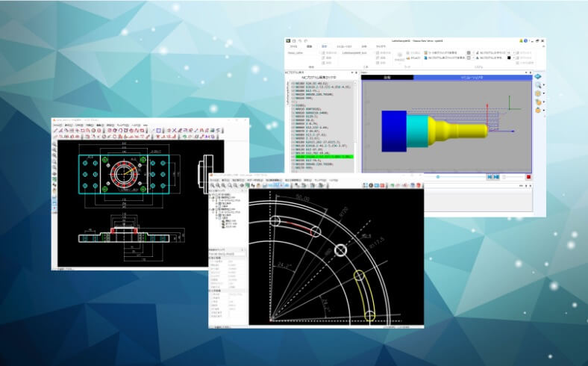The image size is (588, 366).
Task: Expand the top node in the CAM process tree
Action: tap(210, 195)
